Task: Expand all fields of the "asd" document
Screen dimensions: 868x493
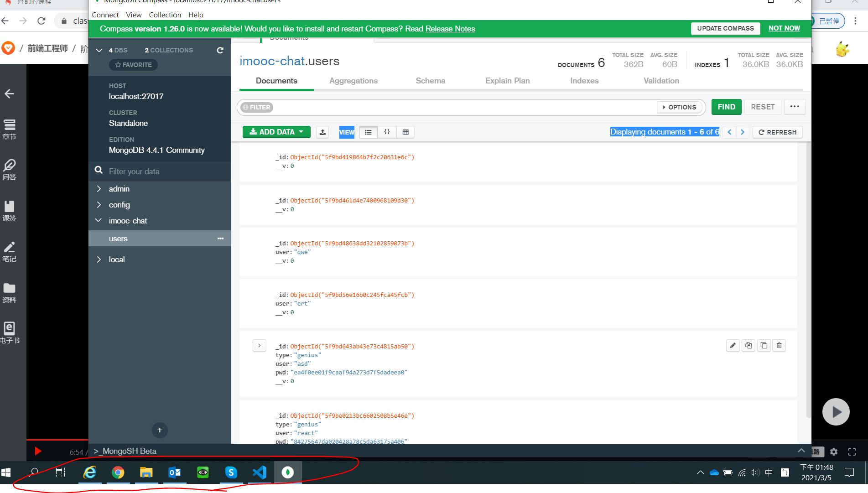Action: [260, 346]
